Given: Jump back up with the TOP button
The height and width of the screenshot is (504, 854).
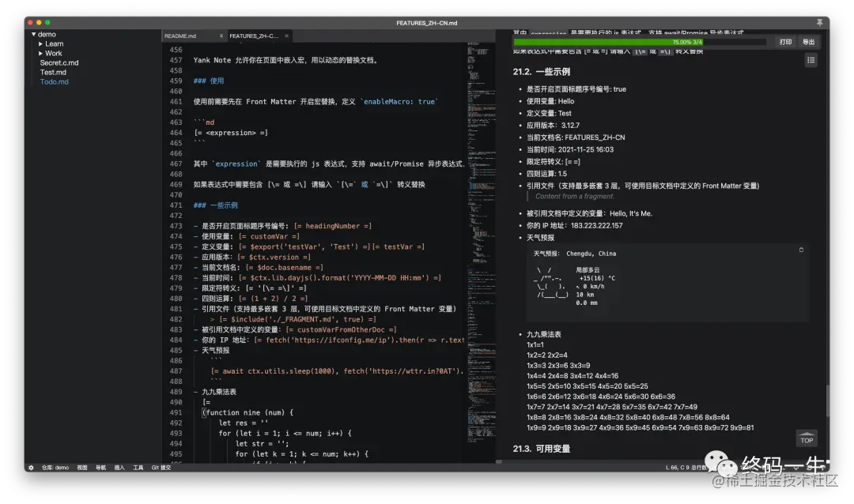Looking at the screenshot, I should pyautogui.click(x=807, y=438).
